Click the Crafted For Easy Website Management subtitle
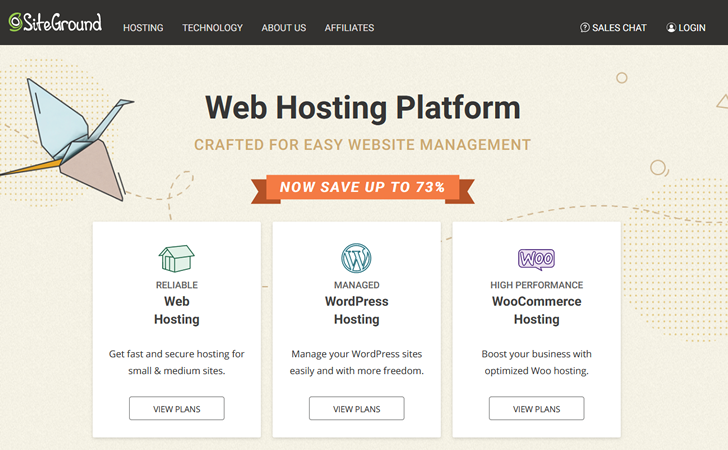The width and height of the screenshot is (728, 450). (362, 145)
